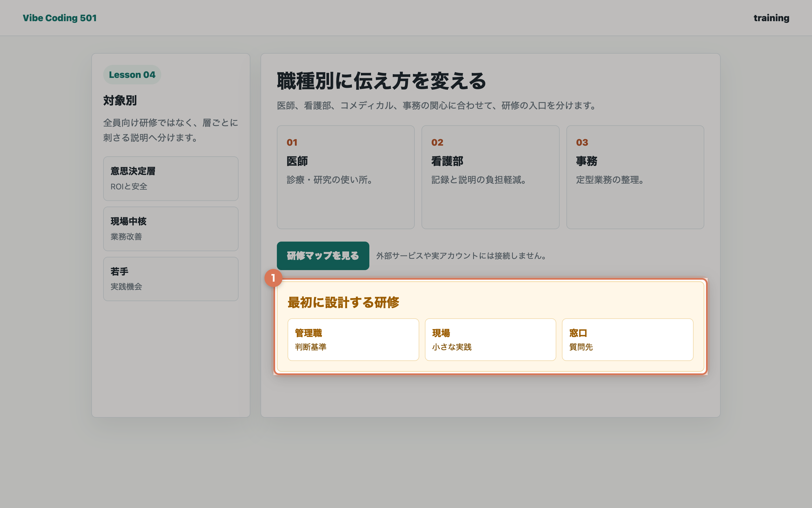The height and width of the screenshot is (508, 812).
Task: Click the 実践機会 subtitle
Action: pyautogui.click(x=126, y=286)
